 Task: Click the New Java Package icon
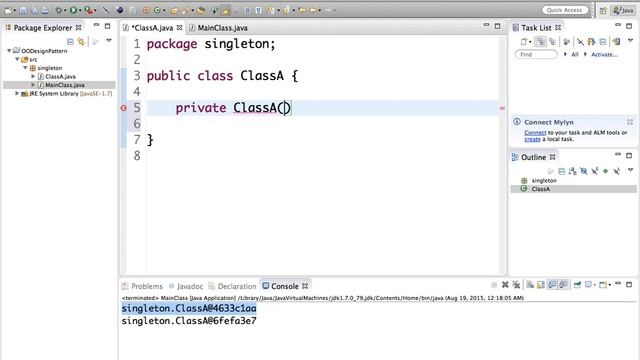(x=146, y=10)
